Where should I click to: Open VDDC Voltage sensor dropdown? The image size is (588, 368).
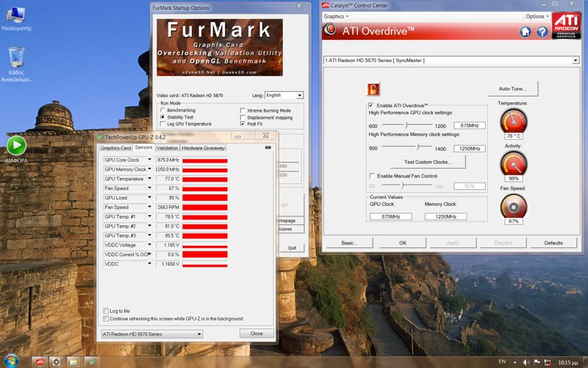coord(150,245)
